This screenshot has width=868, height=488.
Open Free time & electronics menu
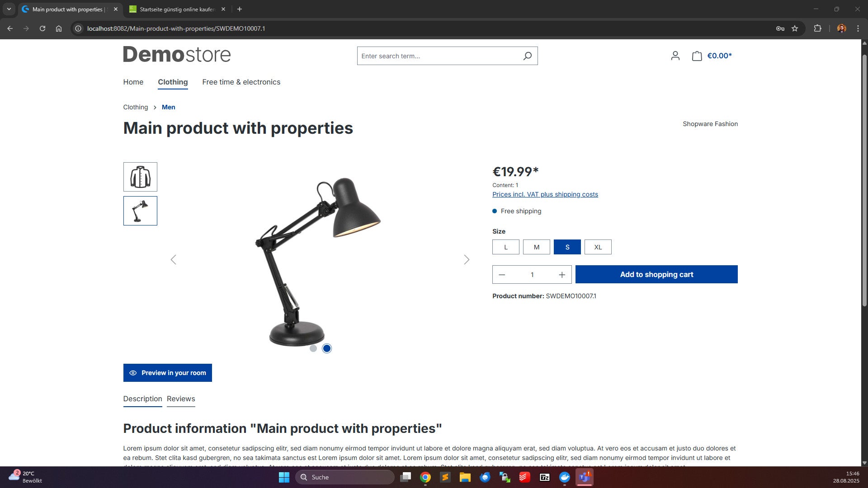click(x=241, y=82)
